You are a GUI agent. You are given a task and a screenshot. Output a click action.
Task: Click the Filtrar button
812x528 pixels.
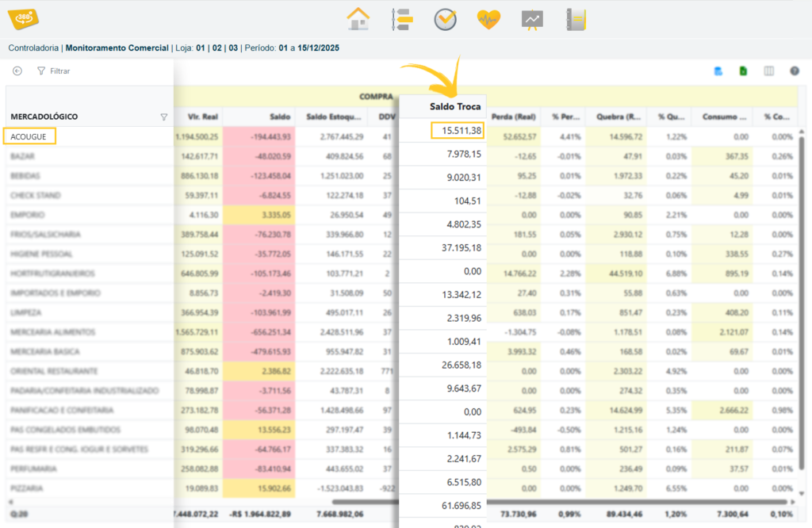pos(54,71)
